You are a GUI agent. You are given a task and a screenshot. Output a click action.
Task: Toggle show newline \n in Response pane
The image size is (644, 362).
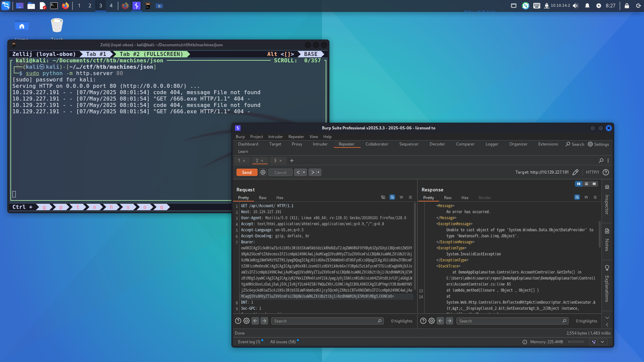tap(586, 197)
